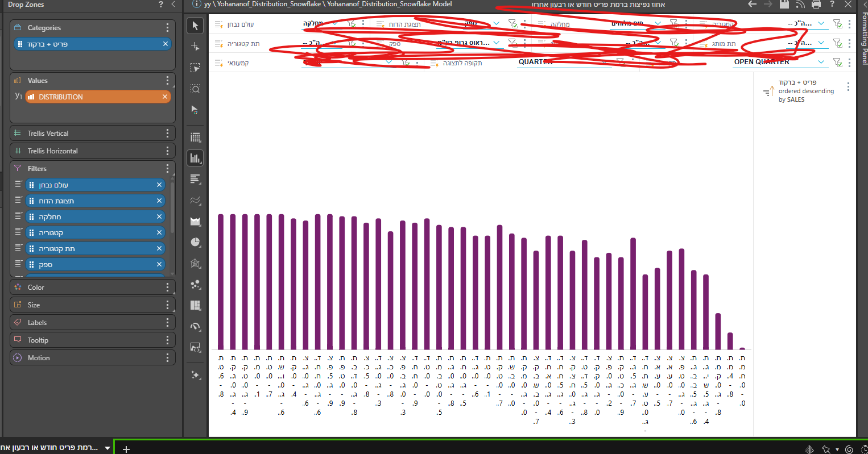Expand the OPEN QUARTER slicer dropdown
This screenshot has width=868, height=454.
click(x=821, y=62)
